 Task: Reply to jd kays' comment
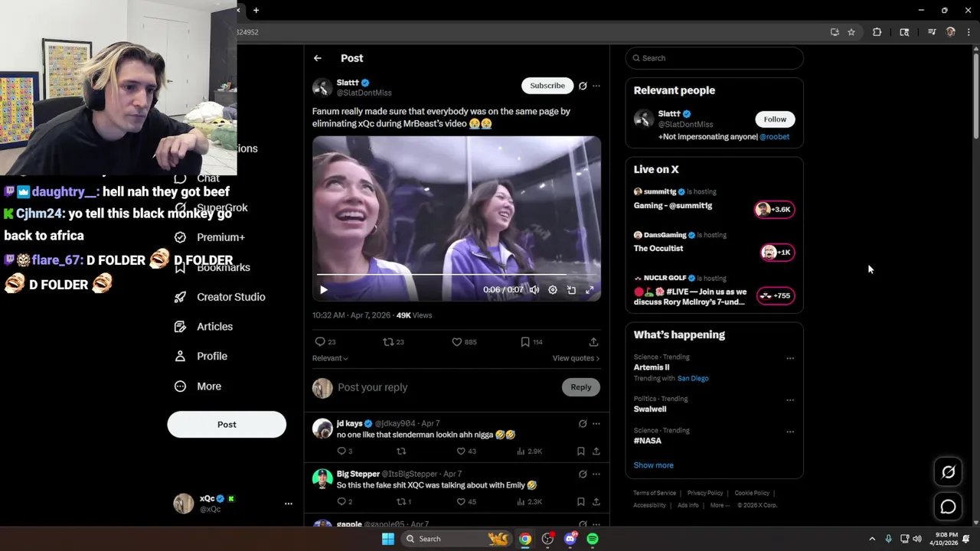345,452
